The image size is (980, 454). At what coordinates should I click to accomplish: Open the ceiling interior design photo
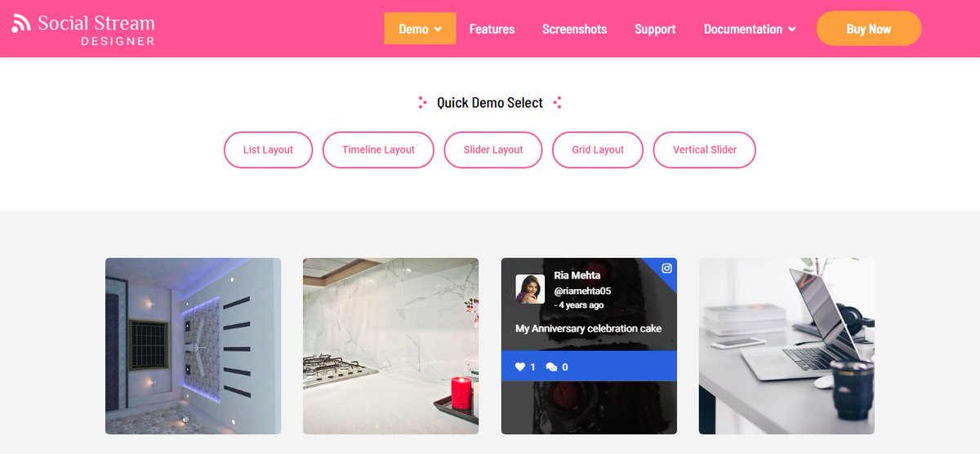click(193, 346)
